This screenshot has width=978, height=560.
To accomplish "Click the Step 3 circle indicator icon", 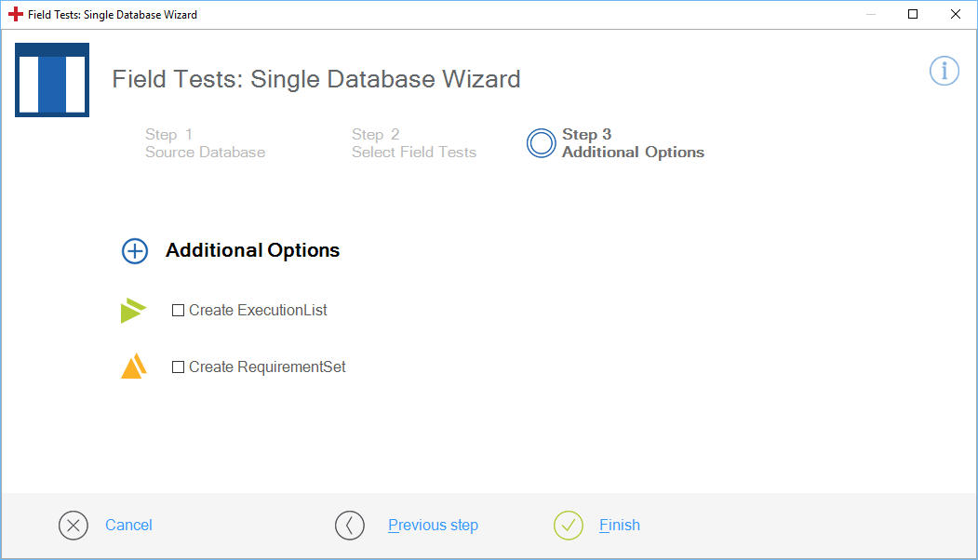I will tap(541, 143).
